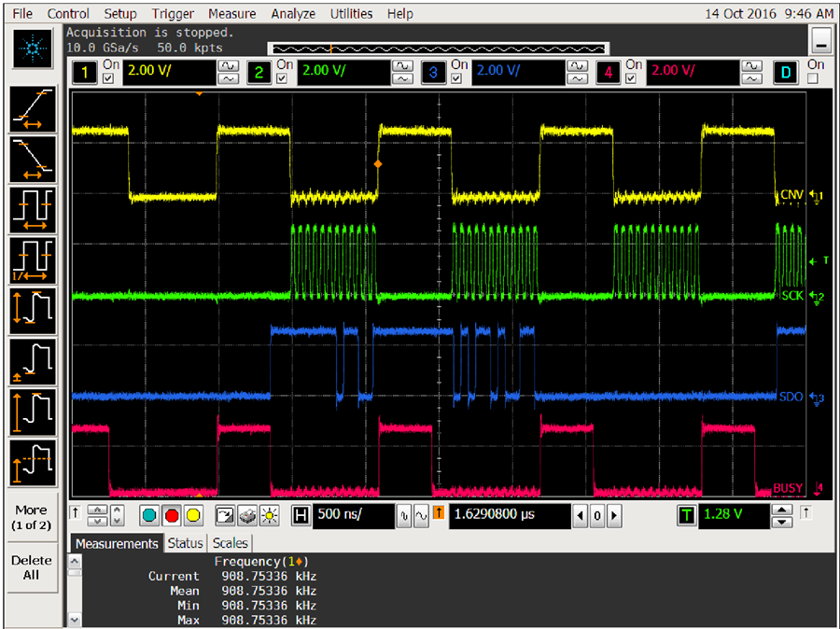Click the yellow Single acquisition button
The image size is (840, 629).
(x=193, y=516)
